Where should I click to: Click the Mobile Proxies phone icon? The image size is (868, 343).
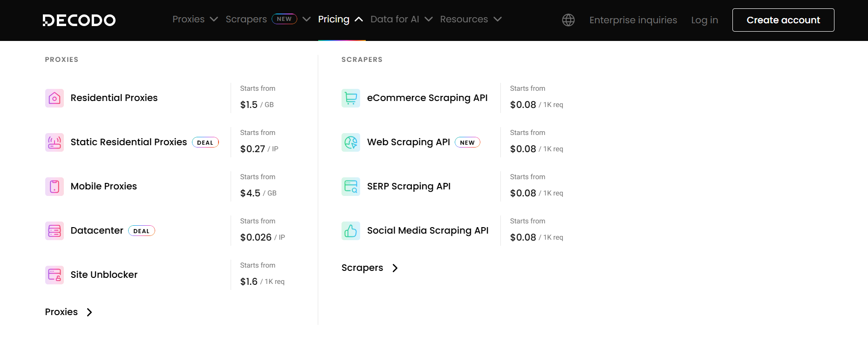coord(55,187)
